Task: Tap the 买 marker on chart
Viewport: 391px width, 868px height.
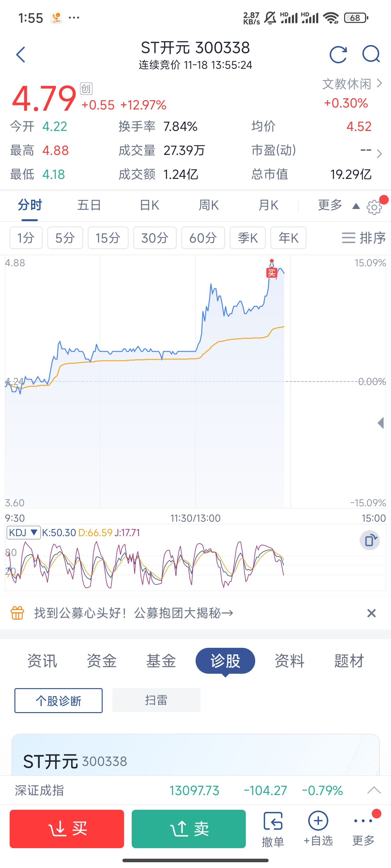Action: [271, 272]
